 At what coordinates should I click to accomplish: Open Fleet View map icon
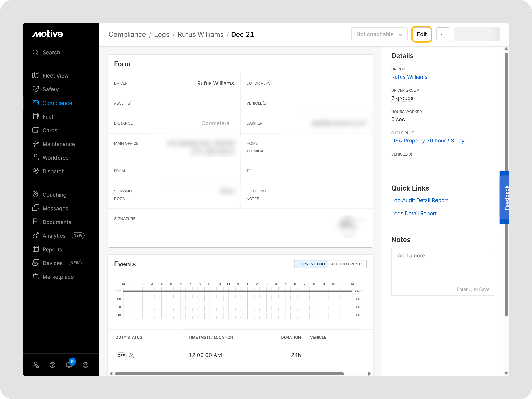36,75
